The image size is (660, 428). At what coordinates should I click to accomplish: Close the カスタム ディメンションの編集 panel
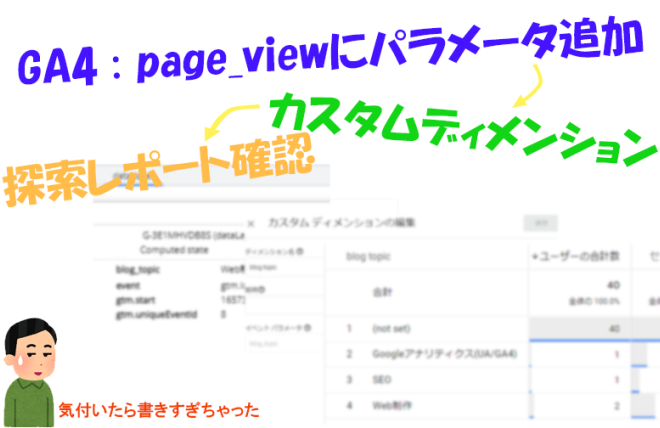tap(251, 225)
